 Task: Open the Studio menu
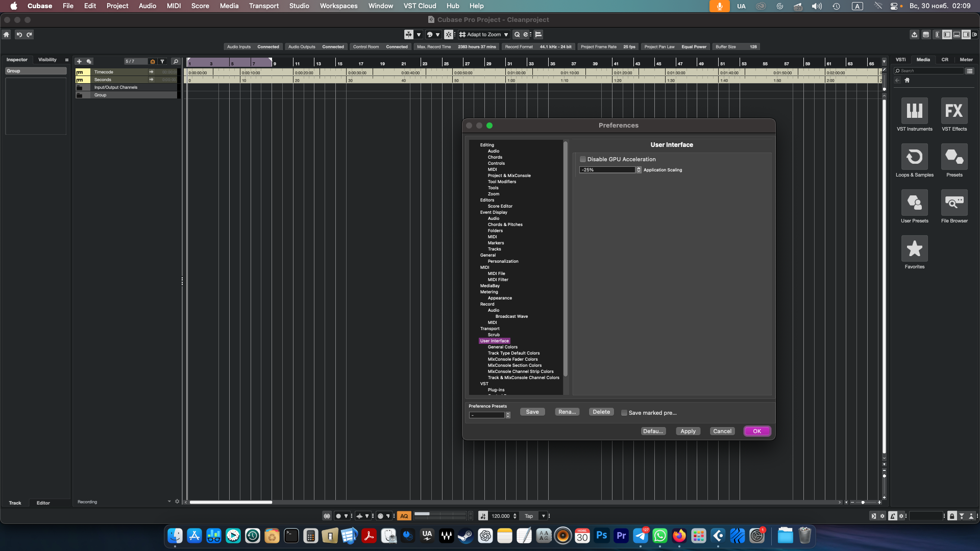(x=299, y=6)
